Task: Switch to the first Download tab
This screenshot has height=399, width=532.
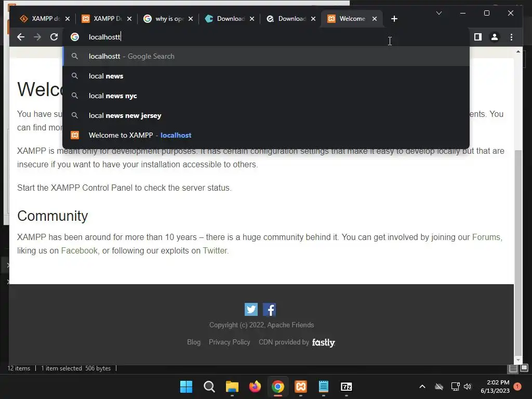Action: 225,19
